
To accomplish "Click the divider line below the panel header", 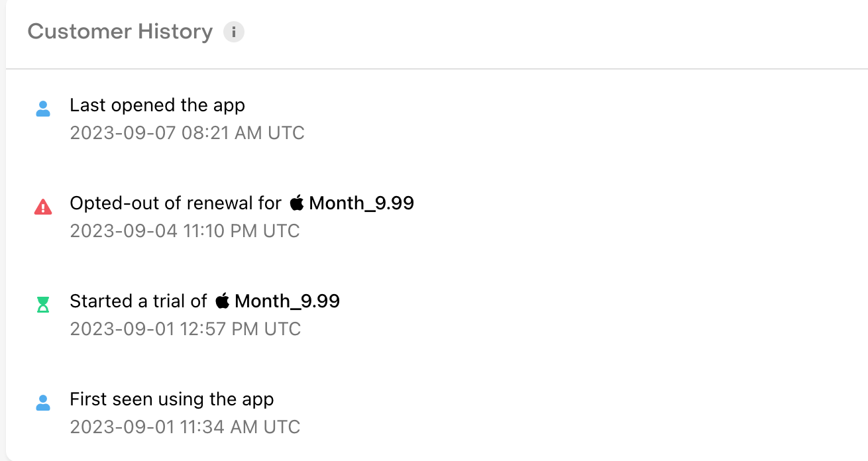I will [x=437, y=69].
